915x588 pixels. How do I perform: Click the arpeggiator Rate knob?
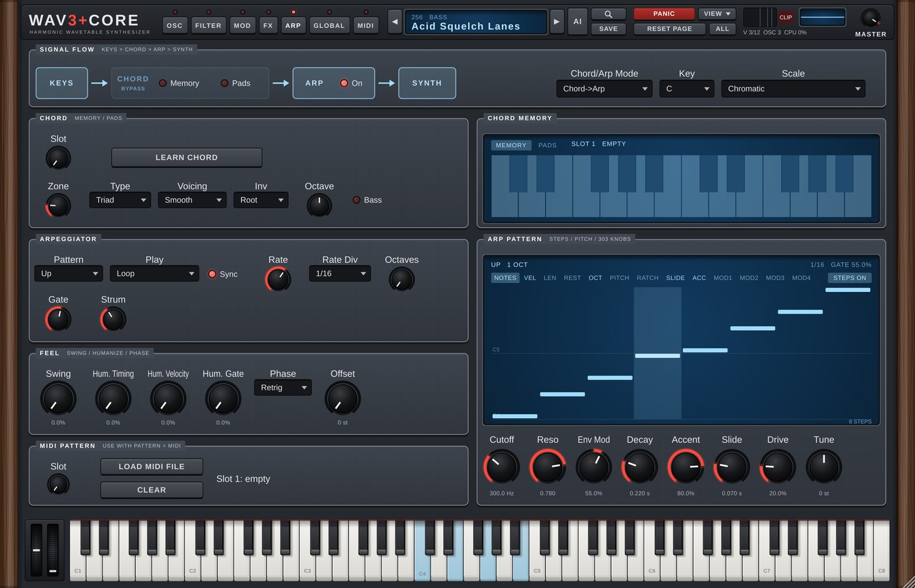click(x=278, y=279)
